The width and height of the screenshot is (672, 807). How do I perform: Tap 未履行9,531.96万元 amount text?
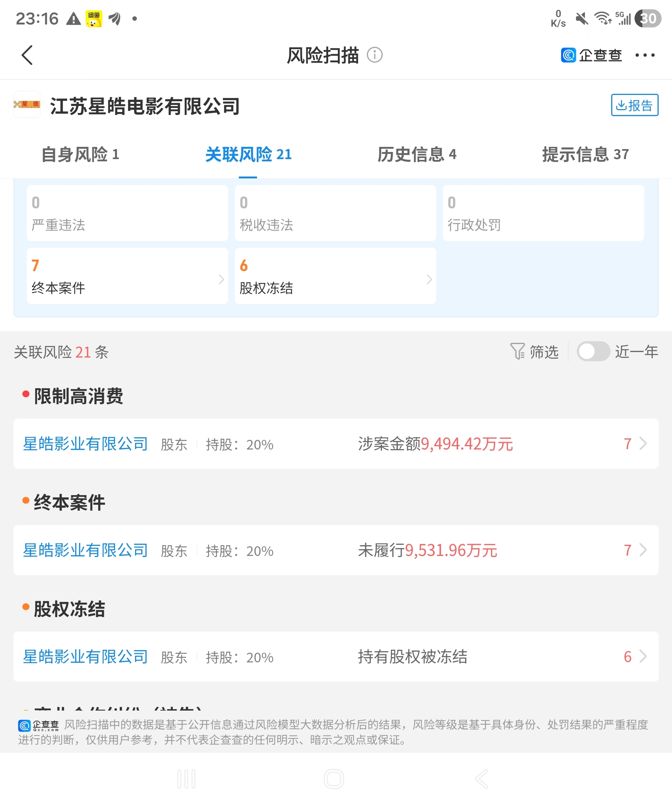pos(428,550)
